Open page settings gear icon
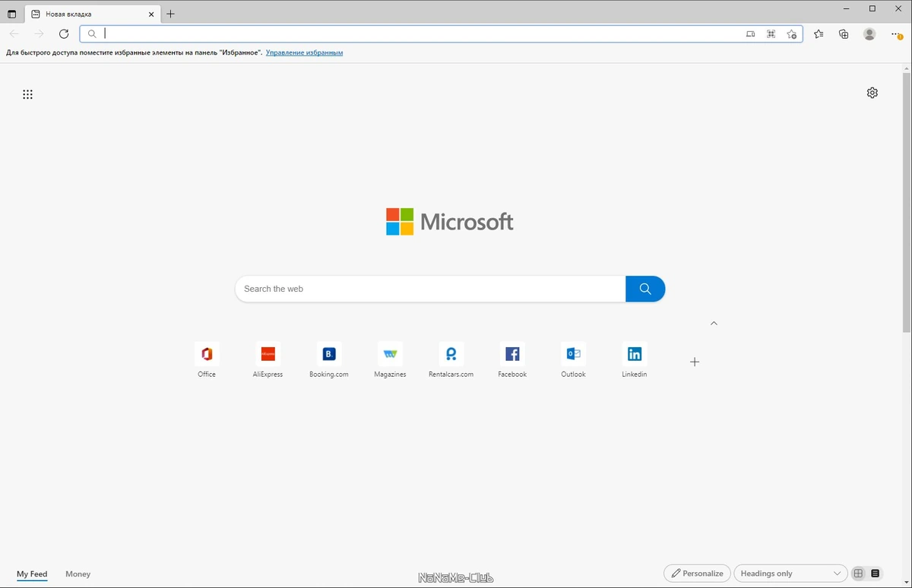This screenshot has height=588, width=912. (872, 93)
